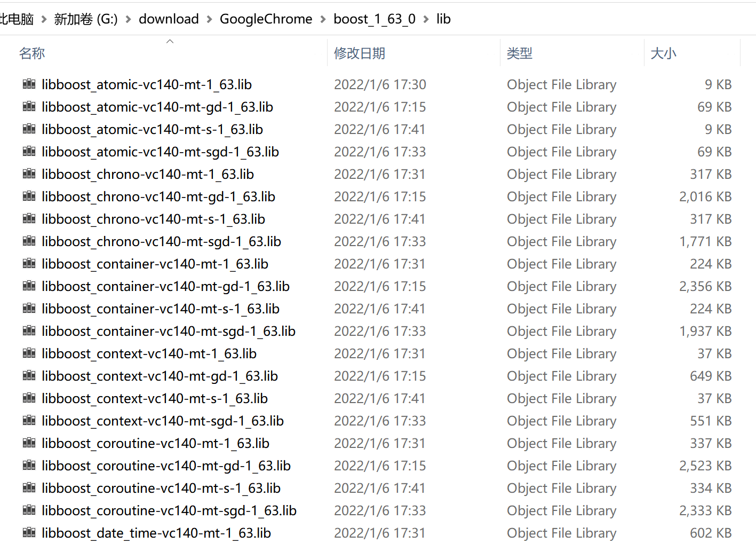Click the file icon for libboost_coroutine-vc140-mt-1_63.lib

[29, 443]
